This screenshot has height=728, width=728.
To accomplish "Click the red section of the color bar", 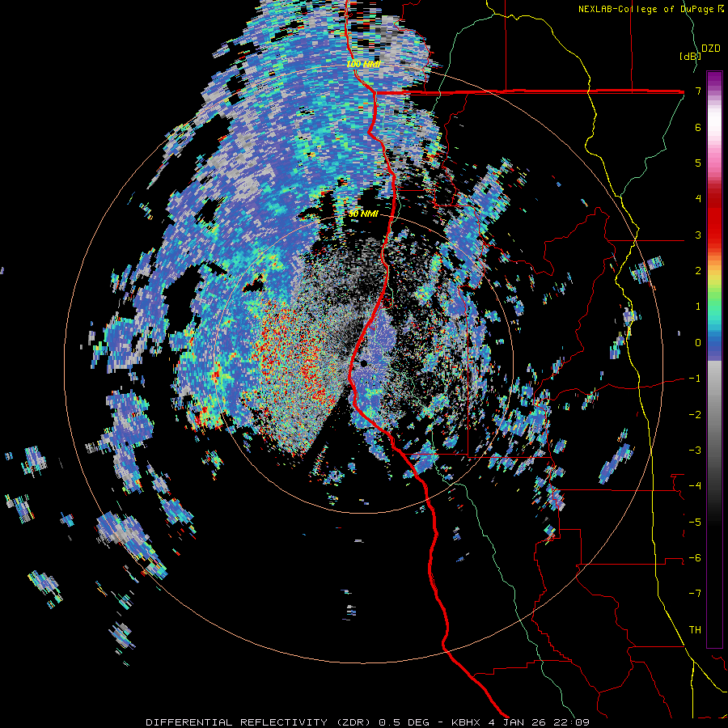I will 714,218.
